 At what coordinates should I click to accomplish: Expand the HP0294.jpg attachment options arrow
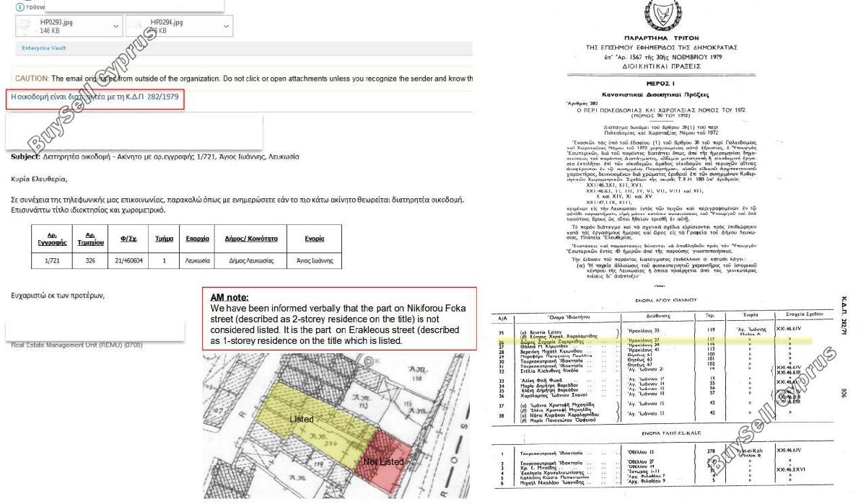pos(227,27)
